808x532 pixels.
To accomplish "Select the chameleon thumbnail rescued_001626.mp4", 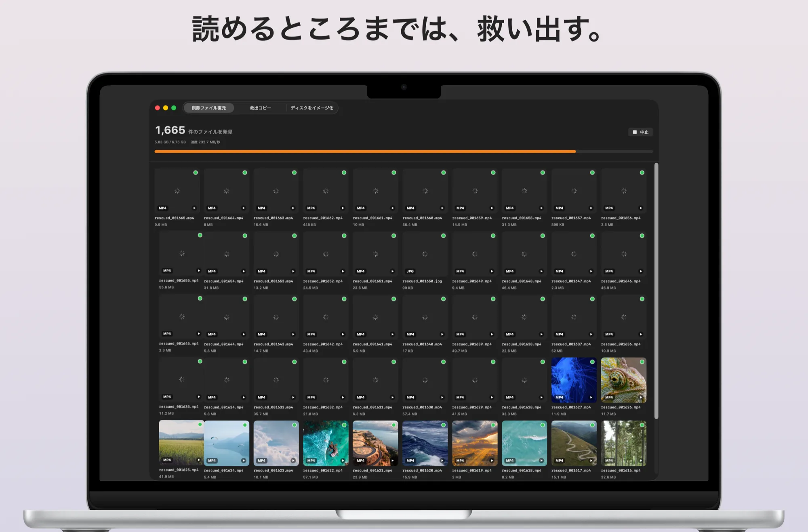I will [x=623, y=380].
